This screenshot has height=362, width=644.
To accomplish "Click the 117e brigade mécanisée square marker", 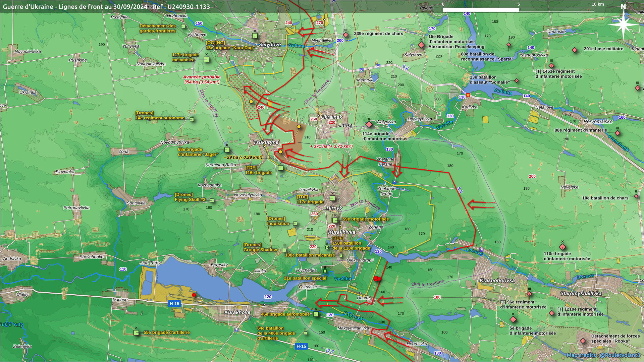I will 207,59.
